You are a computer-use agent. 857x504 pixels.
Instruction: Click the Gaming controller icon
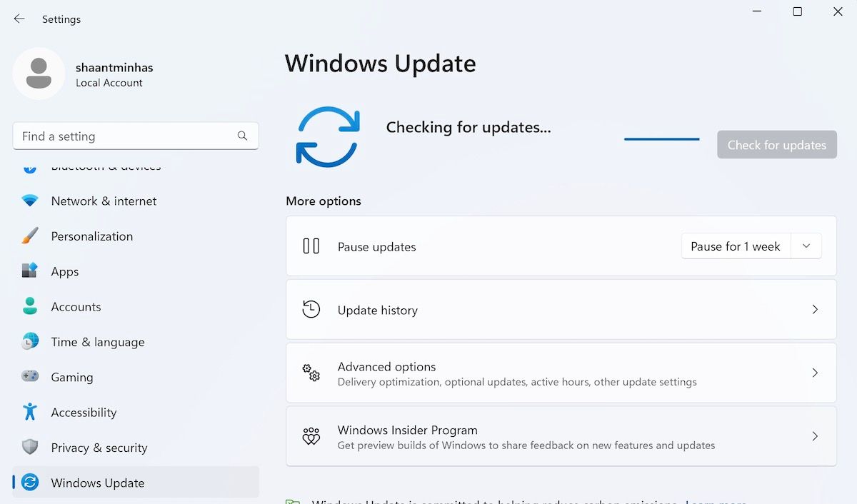coord(30,377)
